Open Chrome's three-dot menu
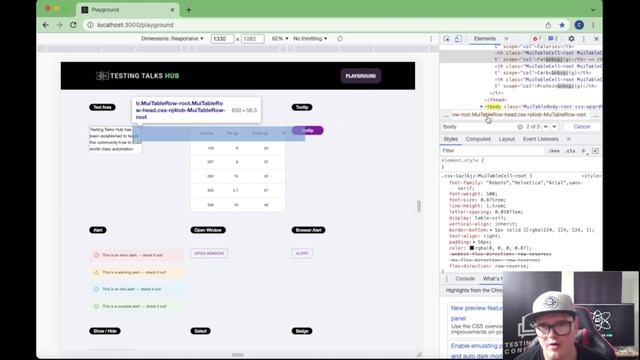The image size is (640, 360). [593, 25]
